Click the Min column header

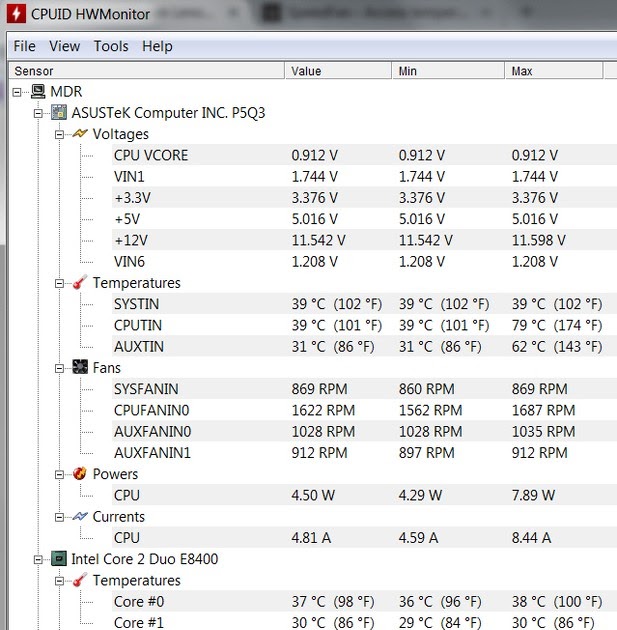pos(448,71)
